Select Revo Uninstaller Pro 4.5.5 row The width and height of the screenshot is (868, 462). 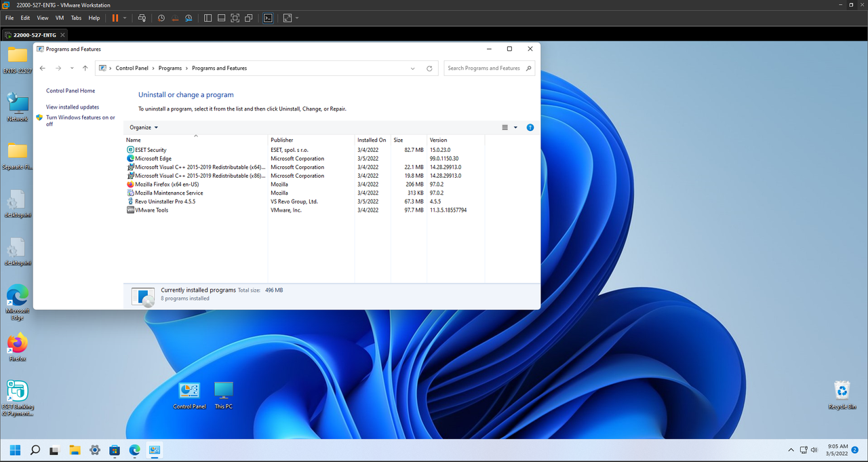click(304, 201)
